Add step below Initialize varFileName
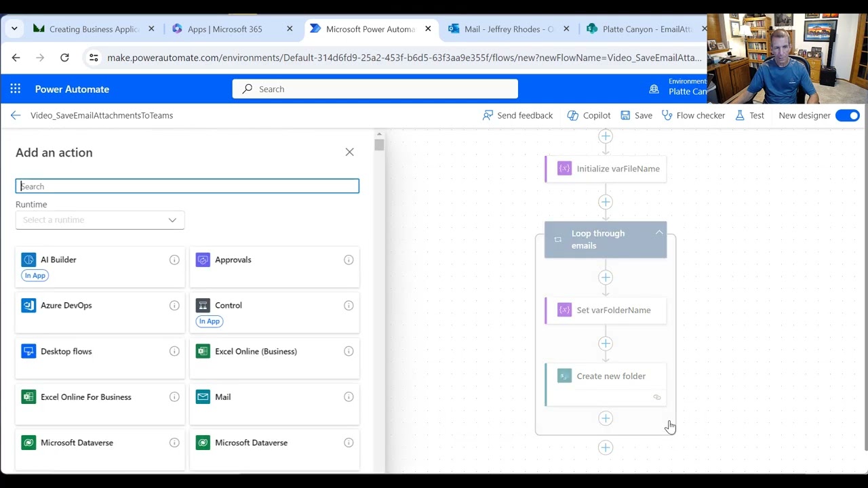The height and width of the screenshot is (488, 868). tap(606, 202)
